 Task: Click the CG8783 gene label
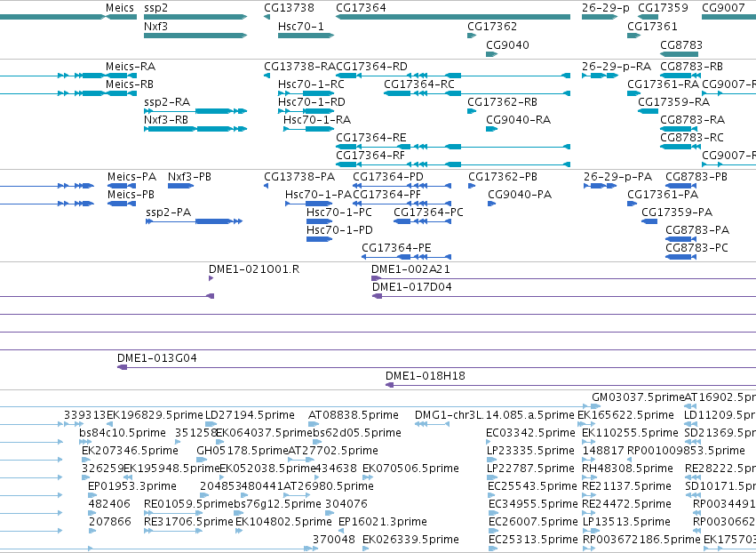pos(681,44)
